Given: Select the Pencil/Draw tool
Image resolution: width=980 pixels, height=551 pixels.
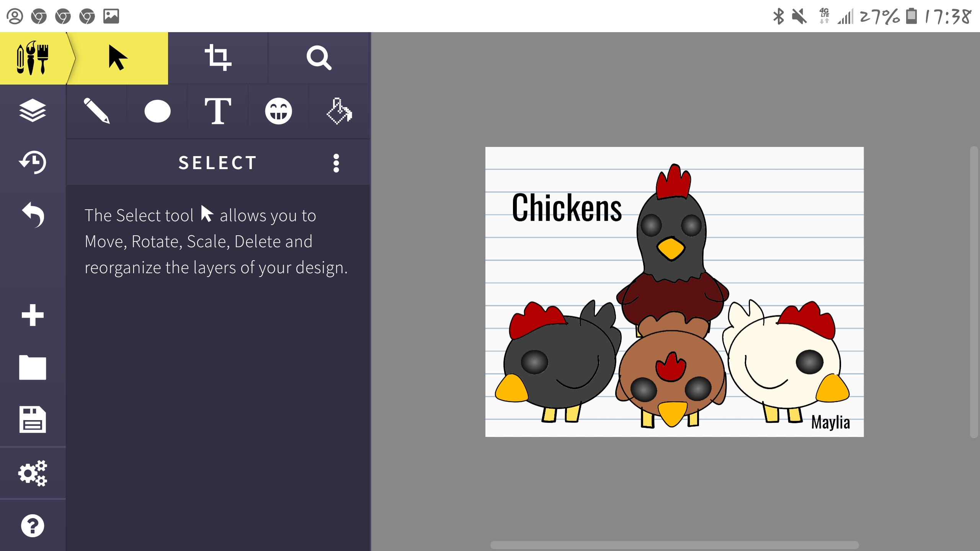Looking at the screenshot, I should [x=96, y=111].
